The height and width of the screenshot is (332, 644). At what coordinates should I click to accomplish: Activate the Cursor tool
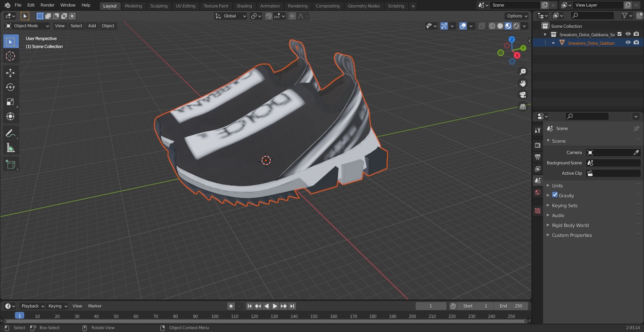click(x=10, y=56)
